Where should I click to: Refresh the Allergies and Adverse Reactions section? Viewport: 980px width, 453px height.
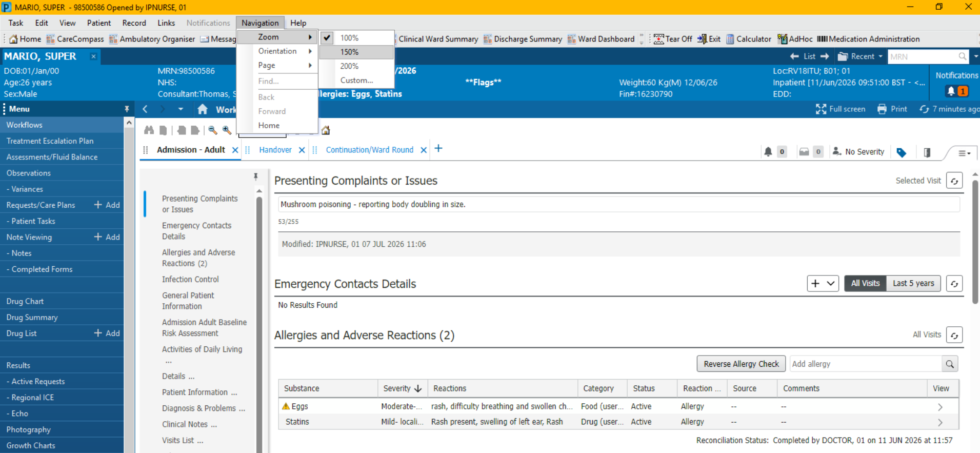954,335
